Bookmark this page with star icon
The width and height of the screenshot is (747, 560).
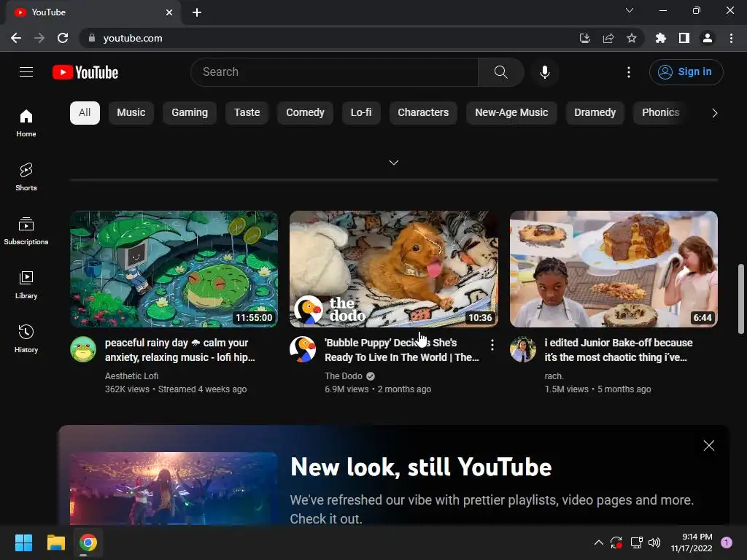click(x=632, y=38)
